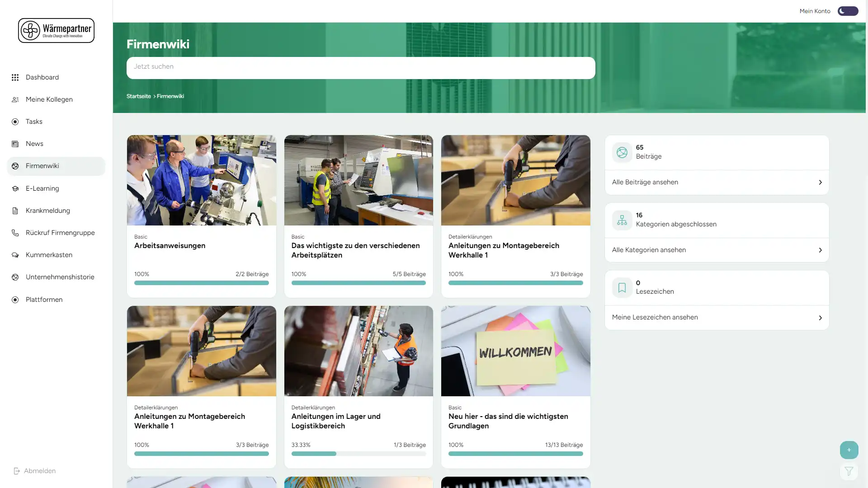The image size is (868, 488).
Task: Click the Dashboard grid icon
Action: point(15,77)
